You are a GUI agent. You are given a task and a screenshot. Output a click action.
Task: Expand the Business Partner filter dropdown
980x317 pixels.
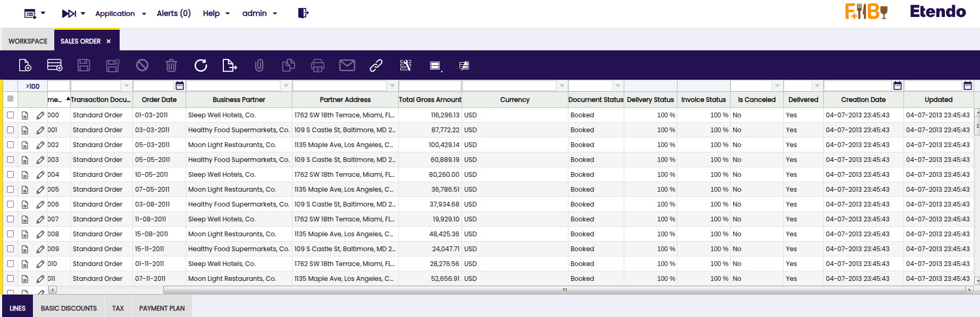point(286,85)
